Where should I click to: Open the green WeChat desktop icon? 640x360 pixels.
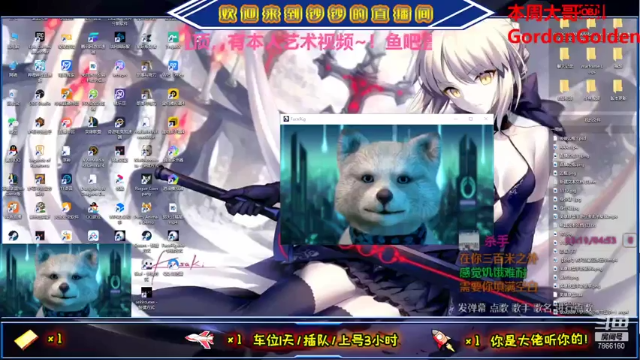pyautogui.click(x=13, y=123)
